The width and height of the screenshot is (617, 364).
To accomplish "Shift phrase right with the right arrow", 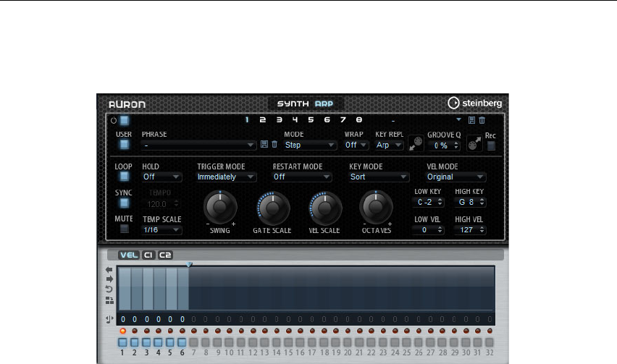I will [109, 279].
